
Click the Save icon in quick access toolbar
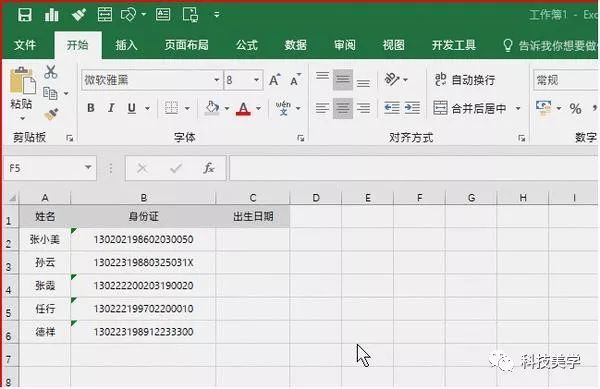(24, 15)
